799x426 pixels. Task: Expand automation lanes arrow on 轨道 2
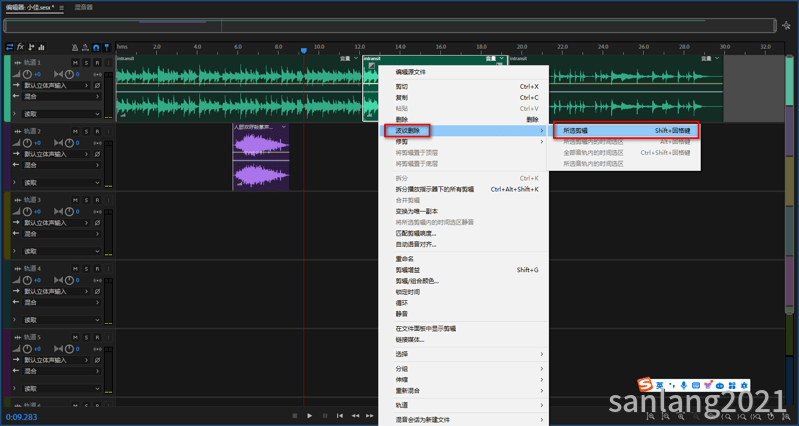14,182
